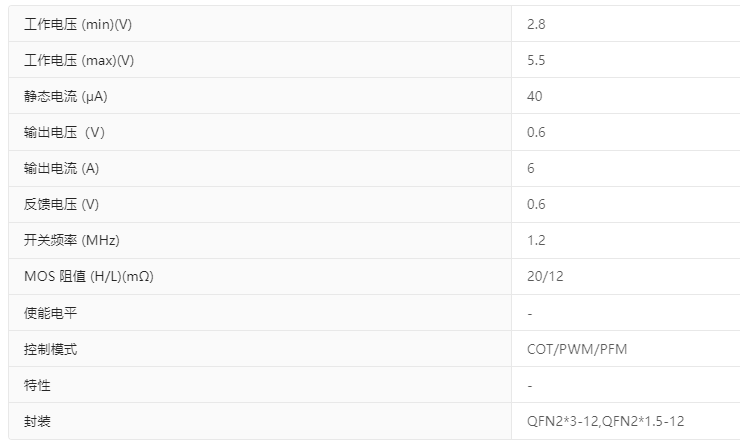Click the 输出电压 (V) row label

tap(64, 132)
